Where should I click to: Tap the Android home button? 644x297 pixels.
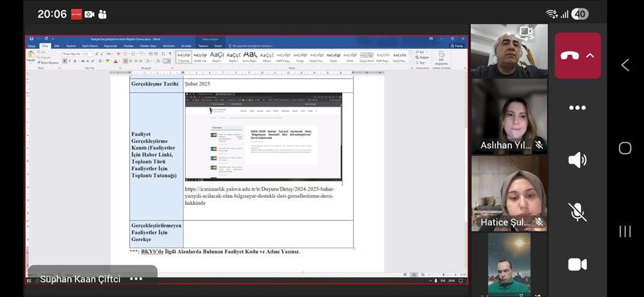point(625,148)
